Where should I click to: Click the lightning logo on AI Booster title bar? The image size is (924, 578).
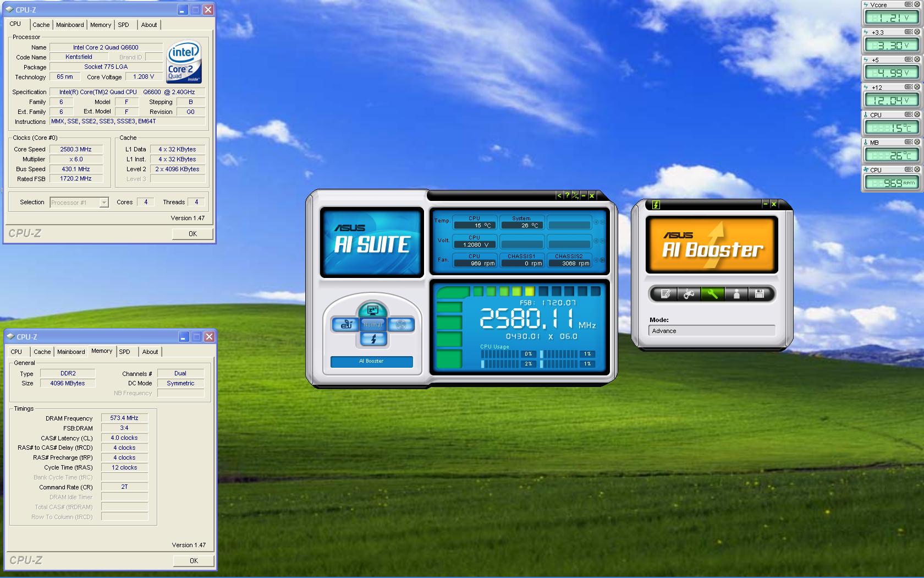click(x=656, y=205)
